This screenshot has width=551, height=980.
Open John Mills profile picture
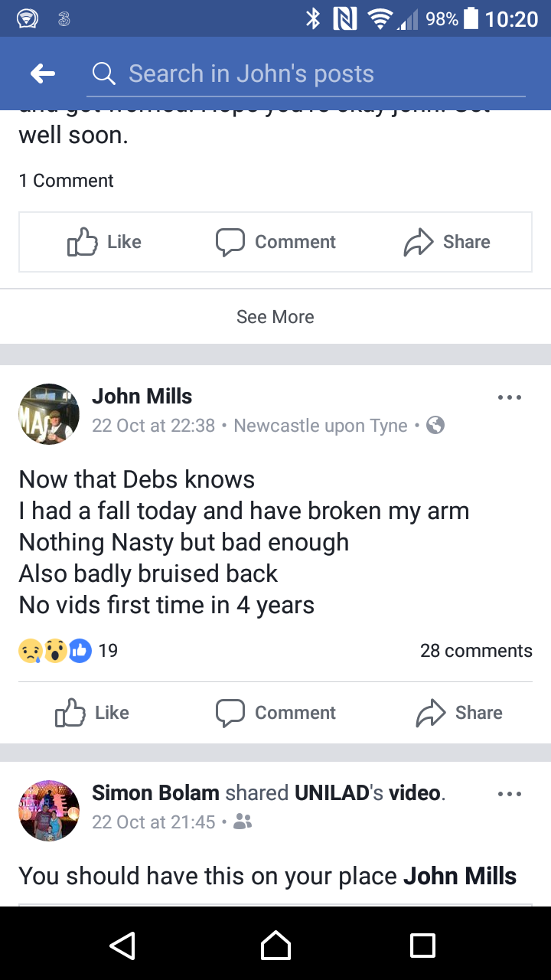49,413
